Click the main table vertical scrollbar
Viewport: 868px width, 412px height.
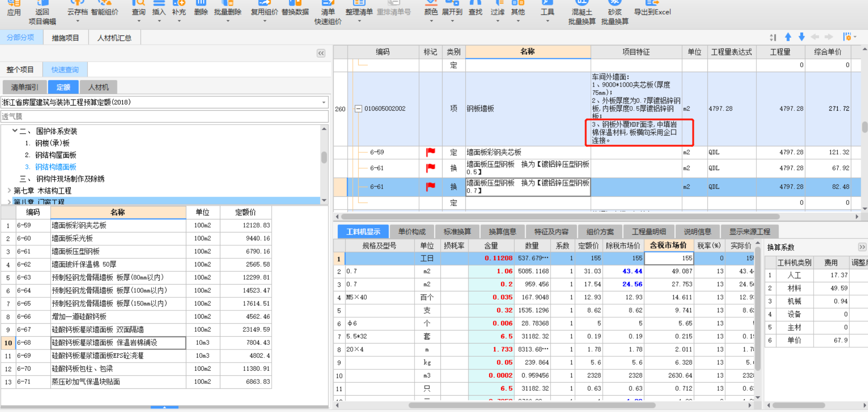[x=864, y=127]
